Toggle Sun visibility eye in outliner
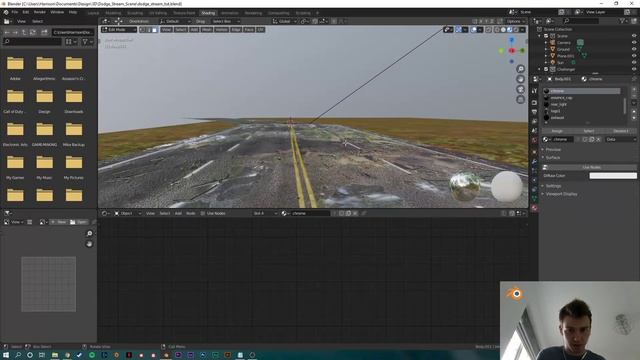Screen dimensions: 640x360 (634, 62)
